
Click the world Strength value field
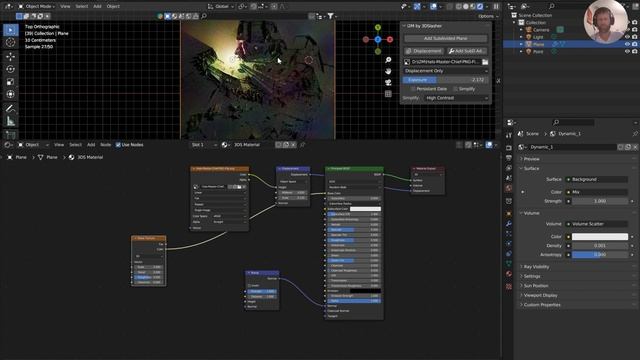pyautogui.click(x=600, y=201)
